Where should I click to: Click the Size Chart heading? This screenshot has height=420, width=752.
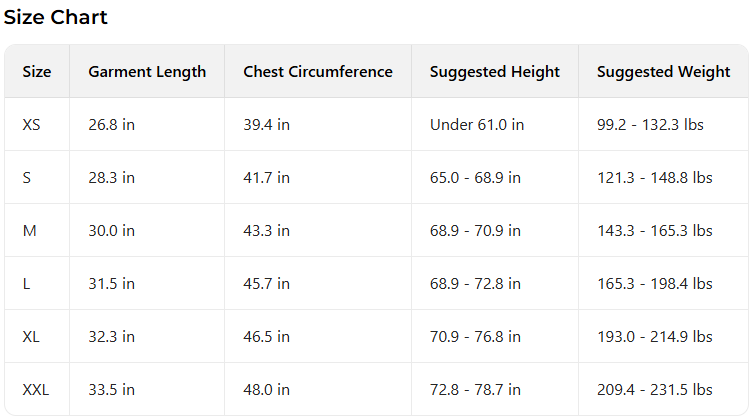(56, 17)
